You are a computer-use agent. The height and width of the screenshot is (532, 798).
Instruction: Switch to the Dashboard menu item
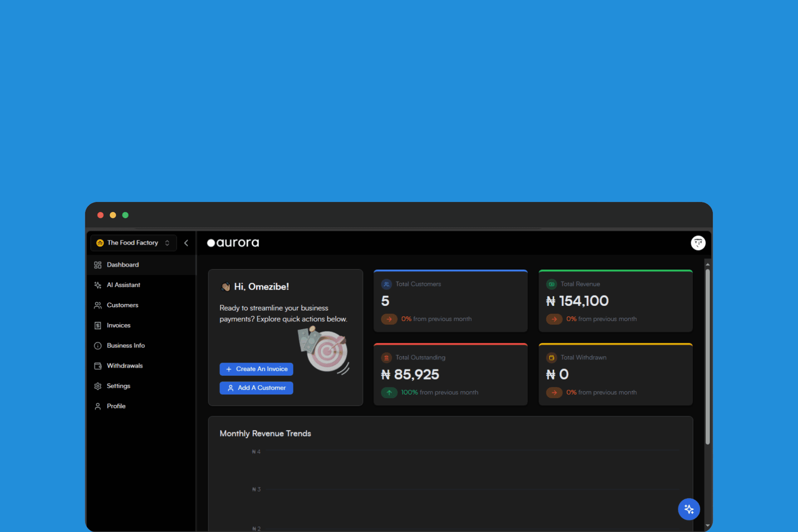122,265
